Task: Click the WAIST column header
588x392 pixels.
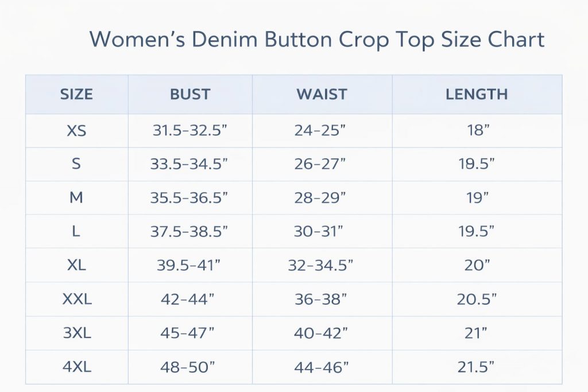Action: 322,94
